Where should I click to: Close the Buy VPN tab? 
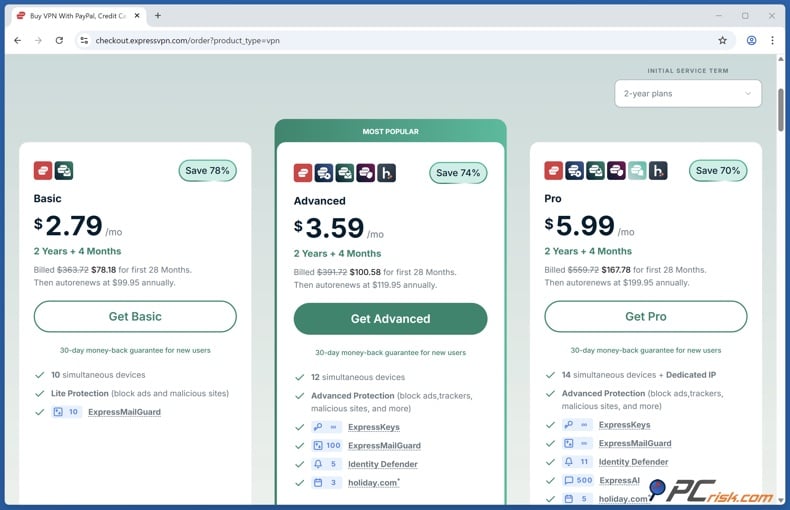(x=137, y=16)
